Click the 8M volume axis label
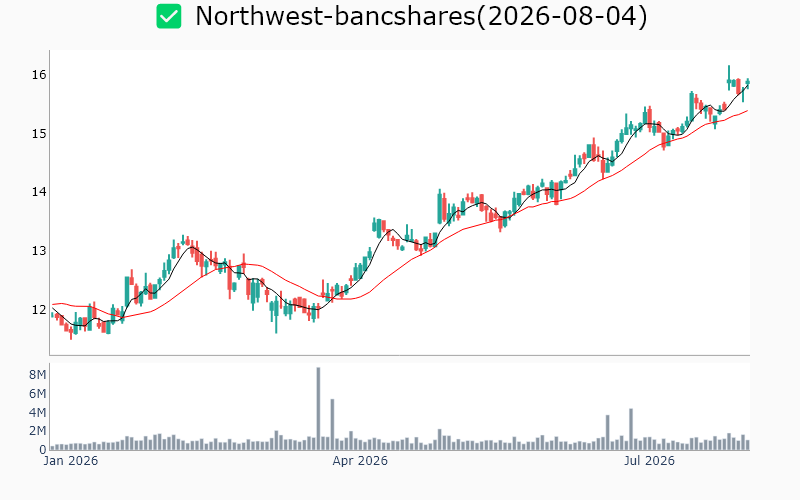The image size is (800, 500). pyautogui.click(x=37, y=375)
